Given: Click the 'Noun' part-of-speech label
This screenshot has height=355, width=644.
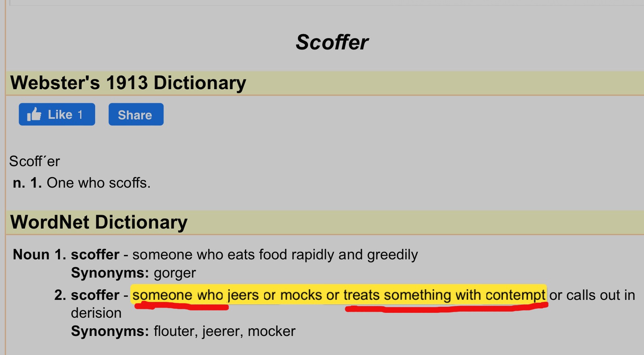Looking at the screenshot, I should (x=31, y=254).
